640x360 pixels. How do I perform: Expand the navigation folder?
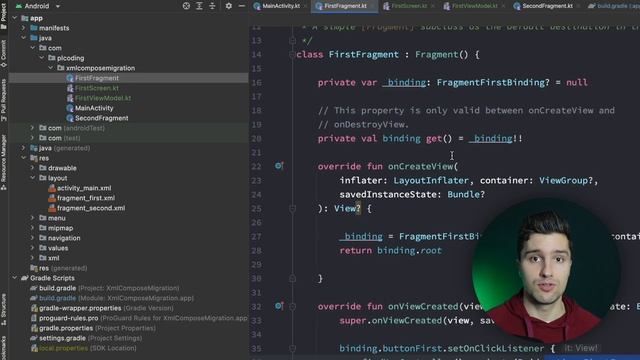(x=33, y=238)
